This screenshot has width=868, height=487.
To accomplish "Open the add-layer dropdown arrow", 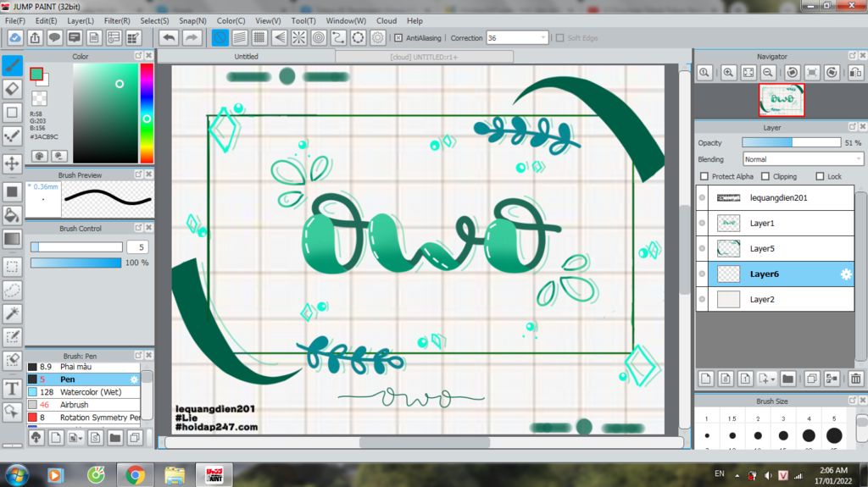I will [773, 379].
